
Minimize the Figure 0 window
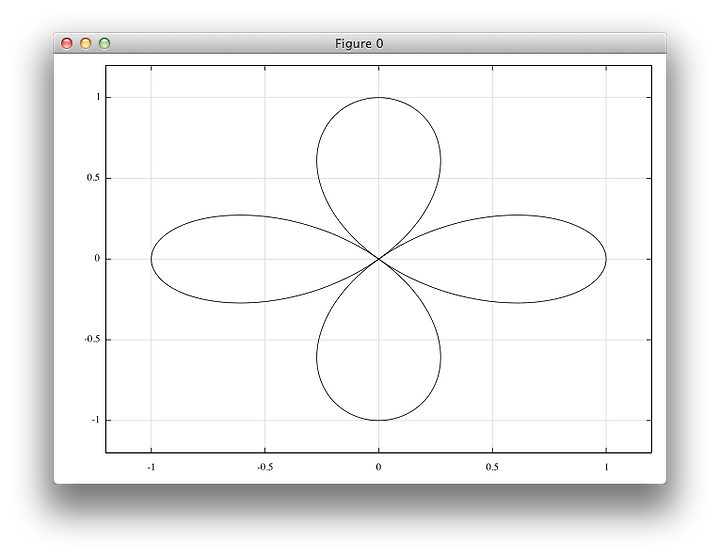[x=86, y=44]
